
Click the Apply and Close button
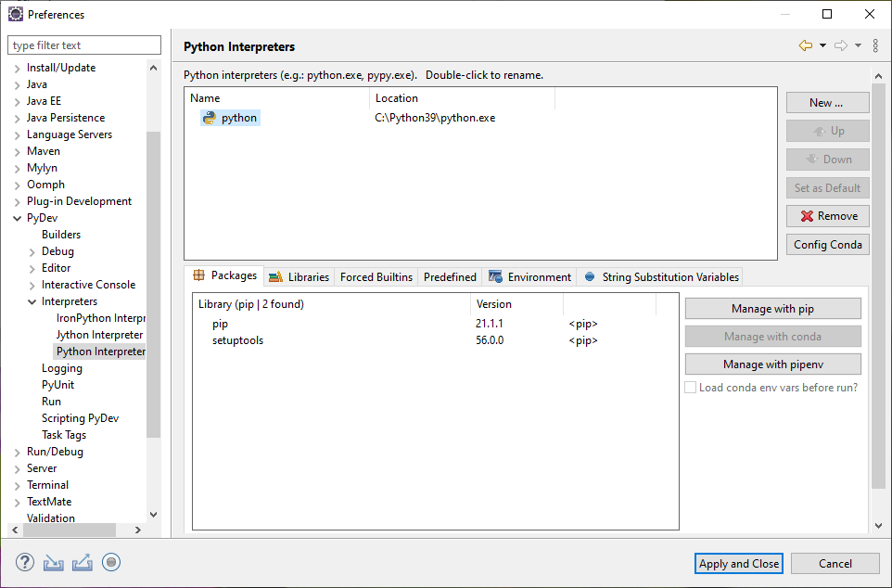pyautogui.click(x=738, y=563)
